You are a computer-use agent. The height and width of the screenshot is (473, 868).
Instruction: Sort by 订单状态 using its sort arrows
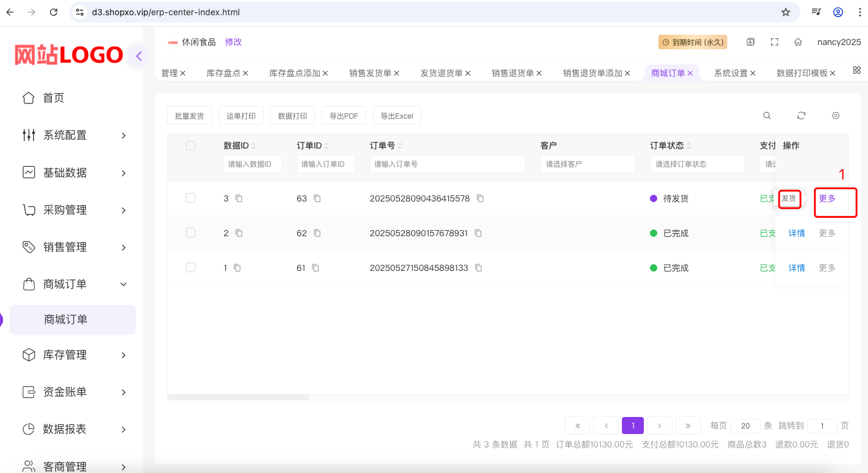(689, 146)
